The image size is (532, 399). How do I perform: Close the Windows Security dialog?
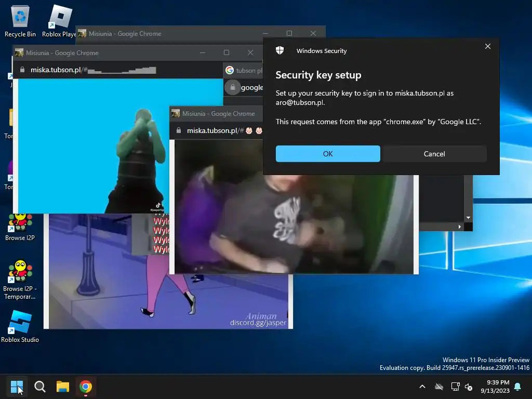[487, 46]
